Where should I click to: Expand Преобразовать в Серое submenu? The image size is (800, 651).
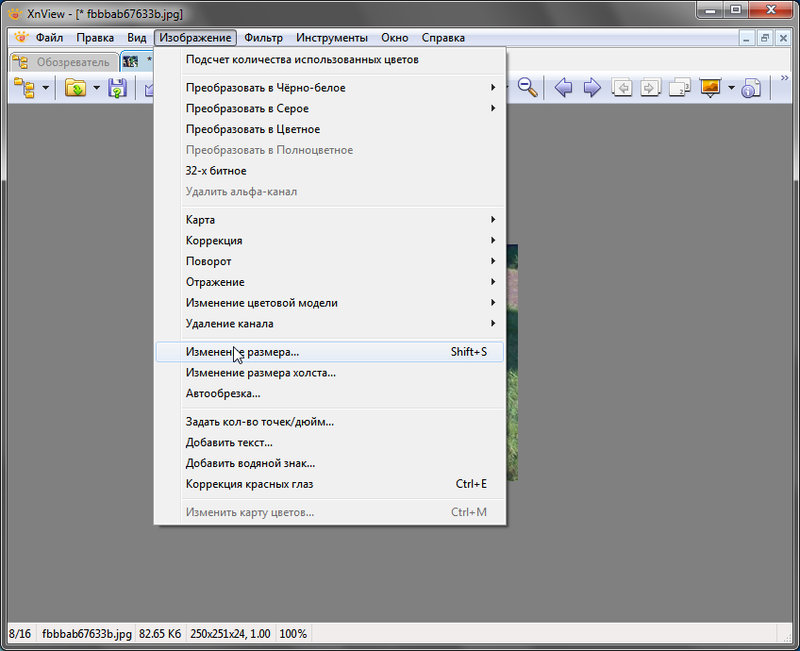pos(330,109)
